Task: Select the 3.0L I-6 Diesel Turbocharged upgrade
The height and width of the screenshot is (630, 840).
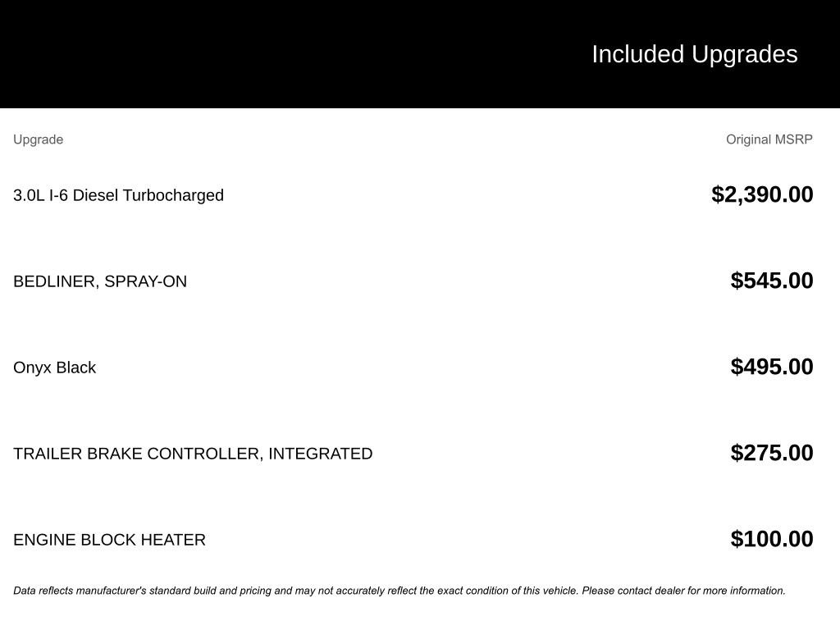Action: [x=118, y=195]
